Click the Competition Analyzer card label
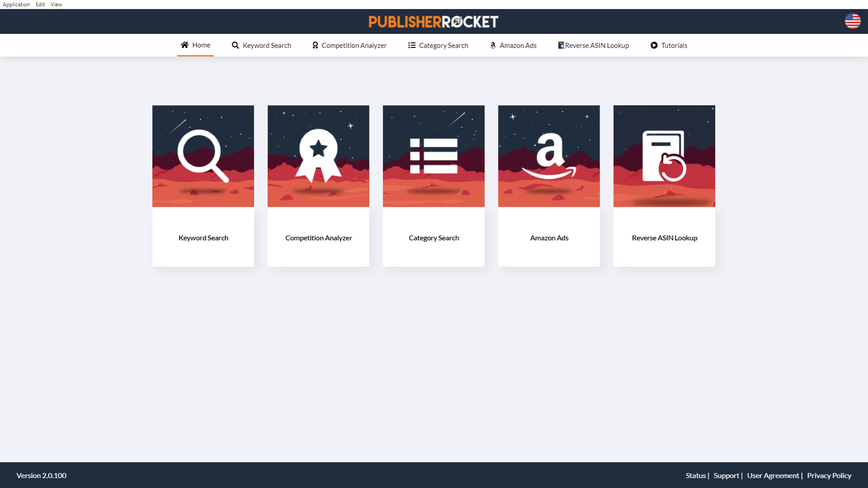 point(318,238)
